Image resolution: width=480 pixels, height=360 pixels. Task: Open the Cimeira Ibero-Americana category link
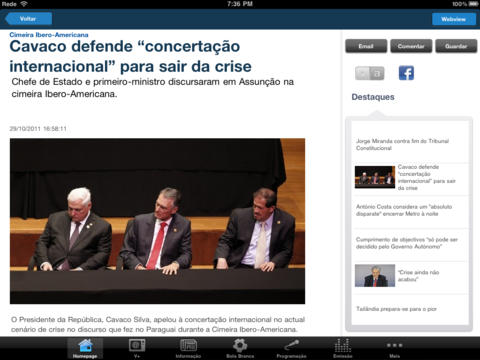49,35
